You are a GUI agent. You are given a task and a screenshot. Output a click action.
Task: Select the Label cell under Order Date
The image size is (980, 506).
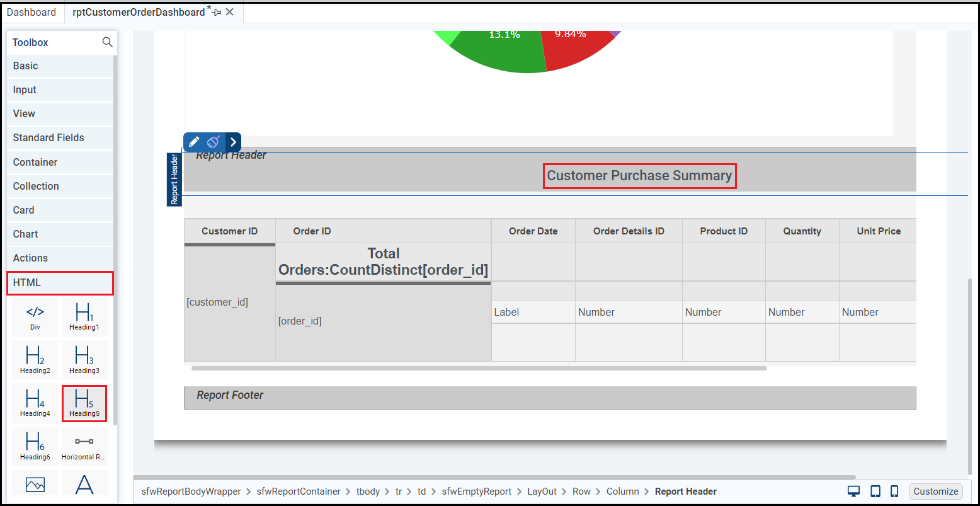point(533,312)
